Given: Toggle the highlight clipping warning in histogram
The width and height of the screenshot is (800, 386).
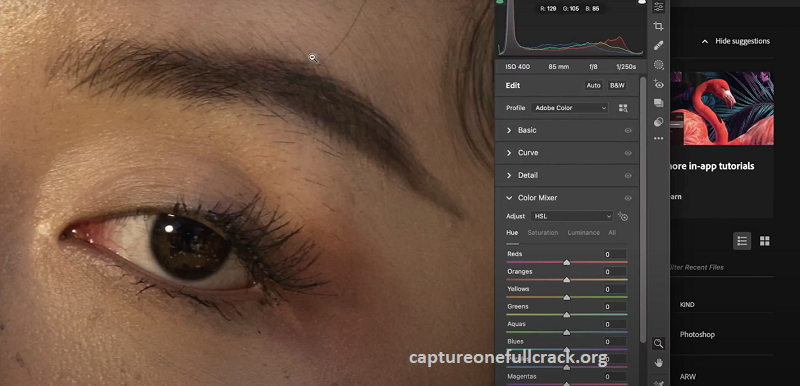Looking at the screenshot, I should [641, 2].
